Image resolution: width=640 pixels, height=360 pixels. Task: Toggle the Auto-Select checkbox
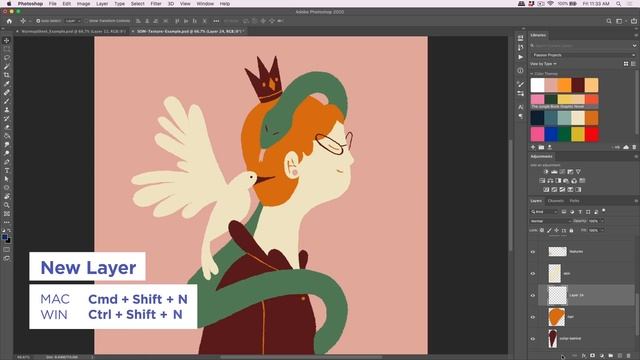coord(38,21)
